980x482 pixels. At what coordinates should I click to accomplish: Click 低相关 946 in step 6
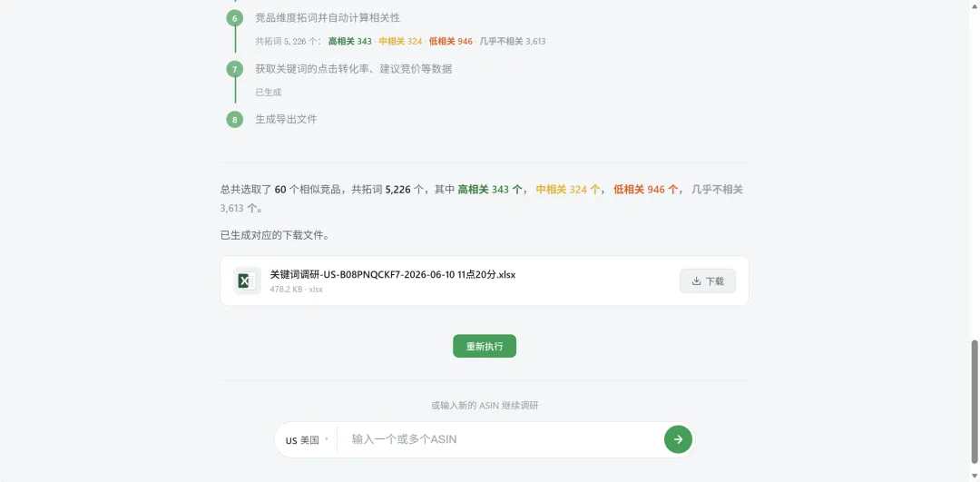[x=451, y=41]
